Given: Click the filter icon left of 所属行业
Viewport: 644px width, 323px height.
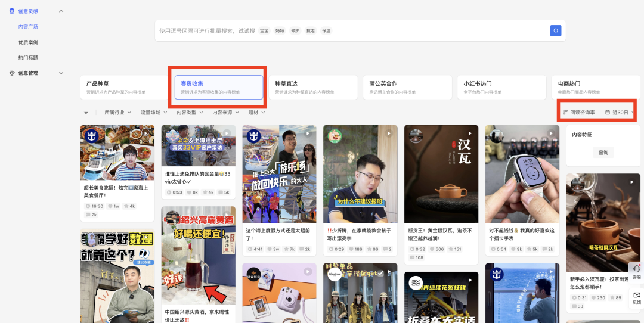Looking at the screenshot, I should point(86,112).
